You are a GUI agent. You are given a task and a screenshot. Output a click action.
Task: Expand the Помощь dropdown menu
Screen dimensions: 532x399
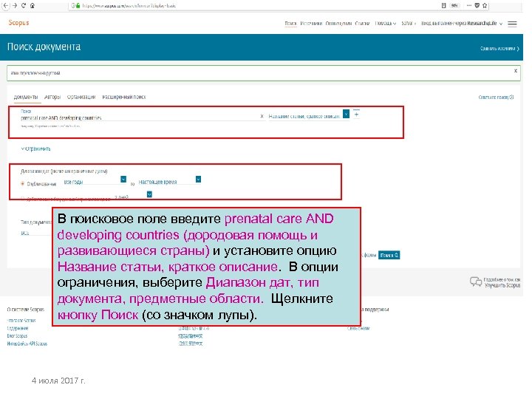(386, 24)
